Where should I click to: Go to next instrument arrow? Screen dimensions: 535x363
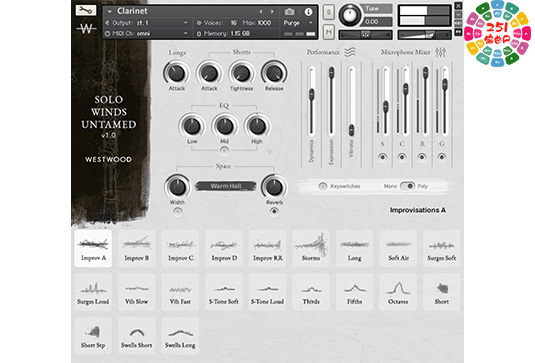272,12
